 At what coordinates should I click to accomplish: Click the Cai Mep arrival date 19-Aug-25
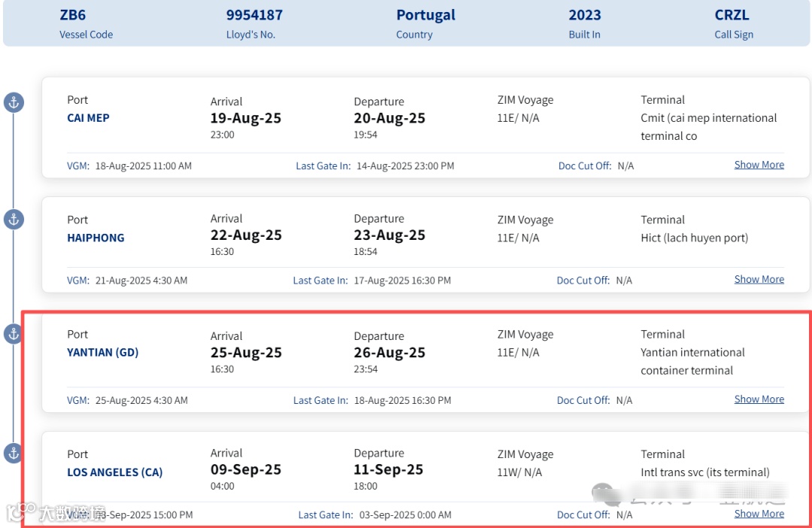tap(246, 118)
